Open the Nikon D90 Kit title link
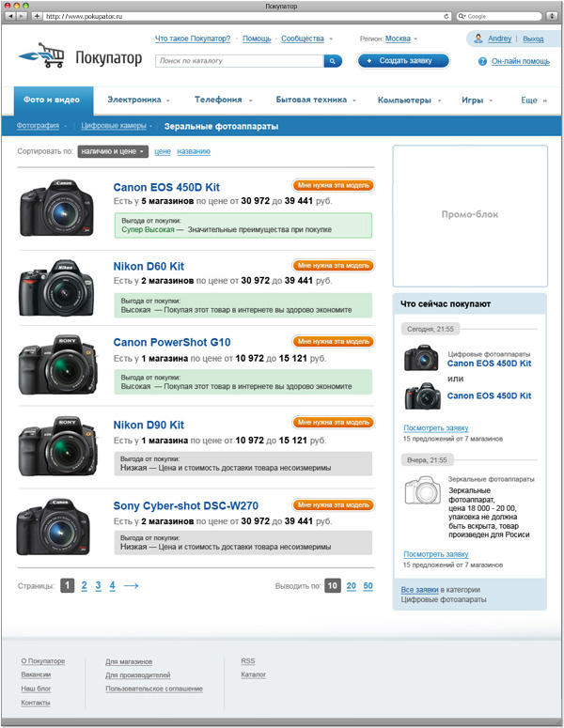Screen dimensions: 564x728 [x=149, y=425]
